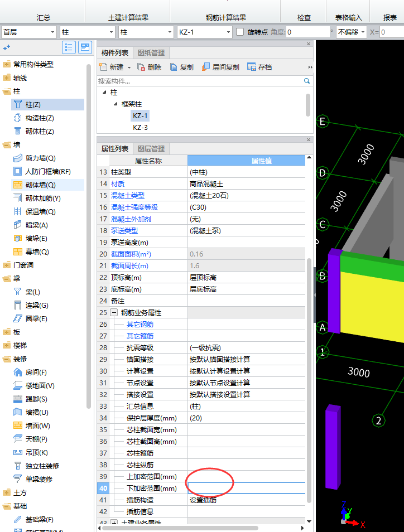Open the 表格输入 ribbon group

348,17
